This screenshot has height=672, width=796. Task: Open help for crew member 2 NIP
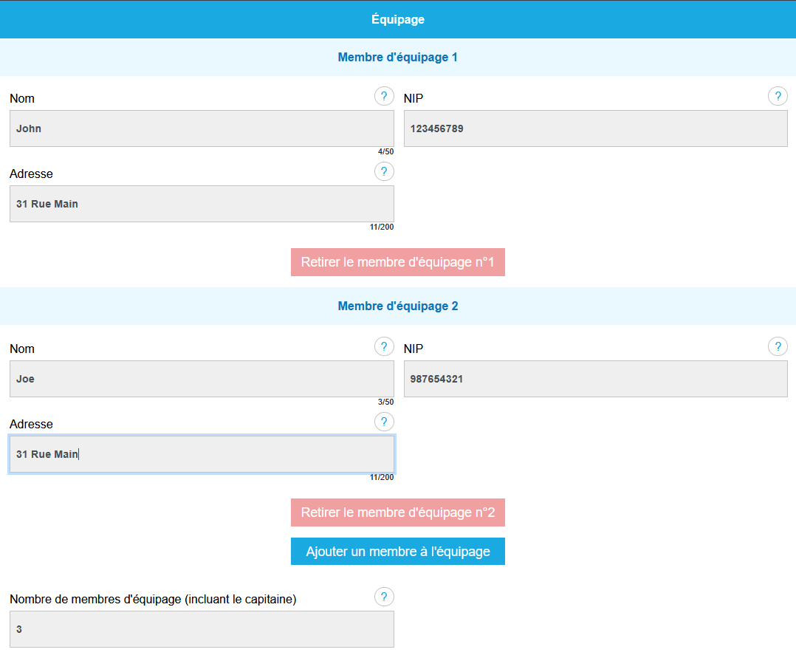coord(778,347)
